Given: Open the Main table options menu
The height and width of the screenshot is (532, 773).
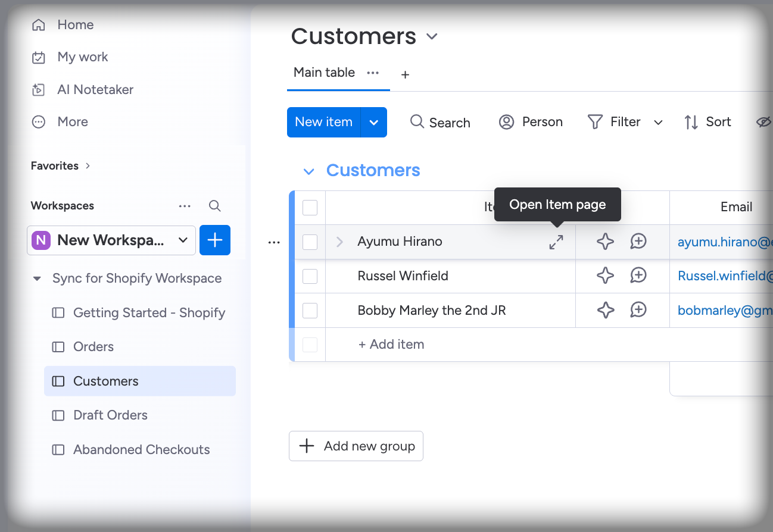Looking at the screenshot, I should [x=373, y=74].
